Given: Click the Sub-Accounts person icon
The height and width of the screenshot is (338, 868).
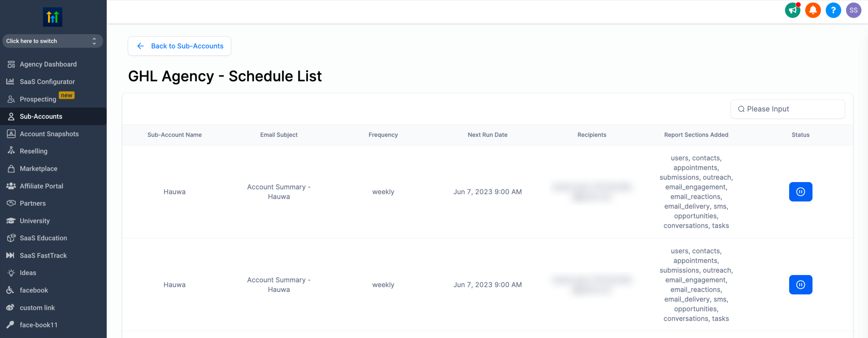Looking at the screenshot, I should pyautogui.click(x=11, y=116).
